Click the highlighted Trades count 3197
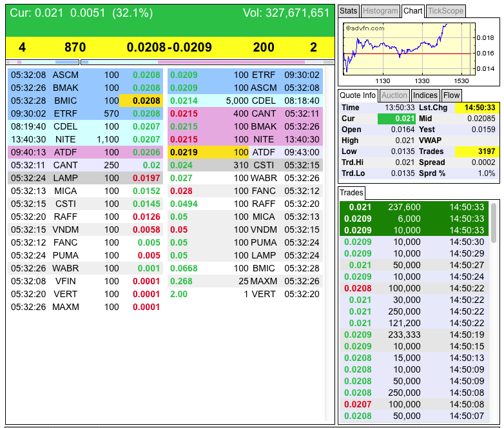Image resolution: width=504 pixels, height=428 pixels. pyautogui.click(x=477, y=151)
